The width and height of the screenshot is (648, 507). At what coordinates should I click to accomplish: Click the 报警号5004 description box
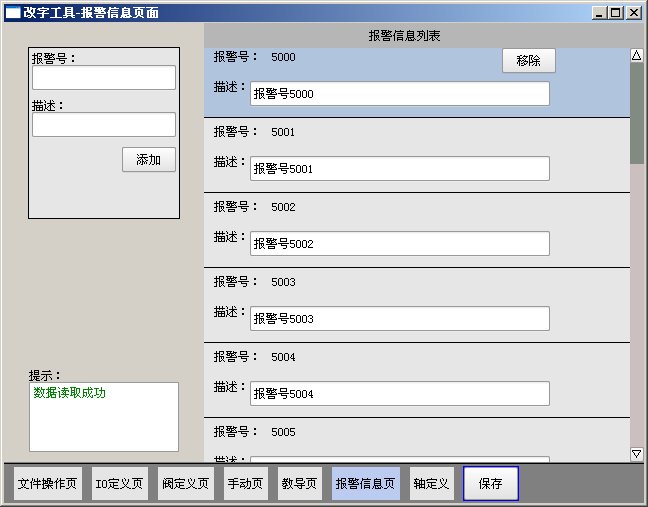[x=399, y=394]
